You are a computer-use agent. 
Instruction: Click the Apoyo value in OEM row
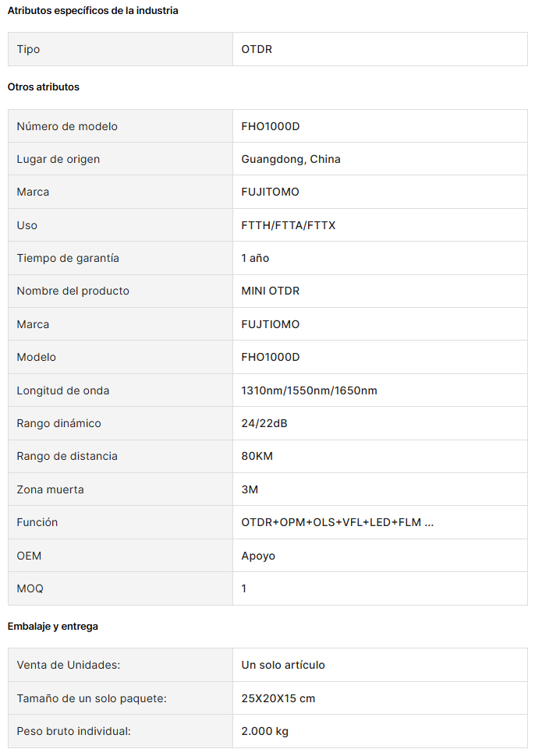(x=258, y=556)
